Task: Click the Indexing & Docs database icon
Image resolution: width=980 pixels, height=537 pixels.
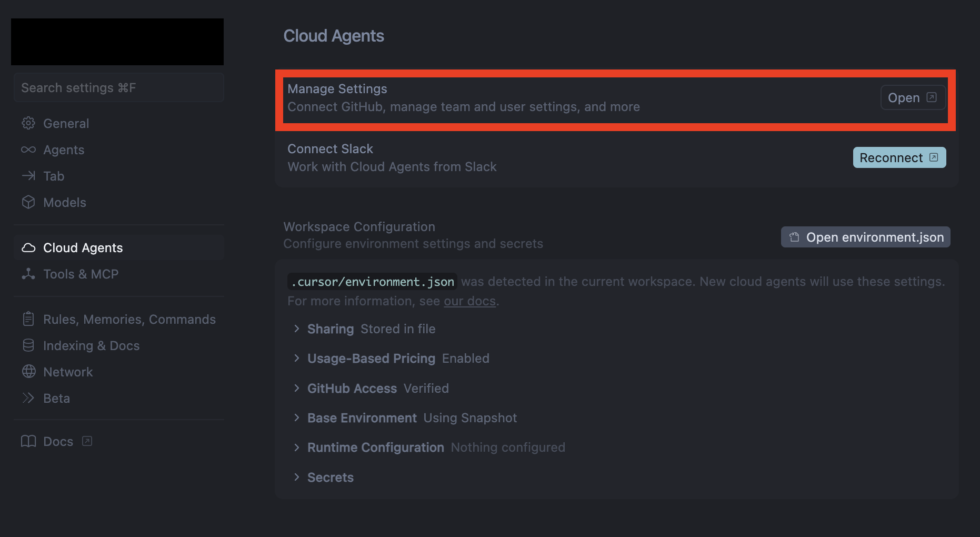Action: [x=28, y=345]
